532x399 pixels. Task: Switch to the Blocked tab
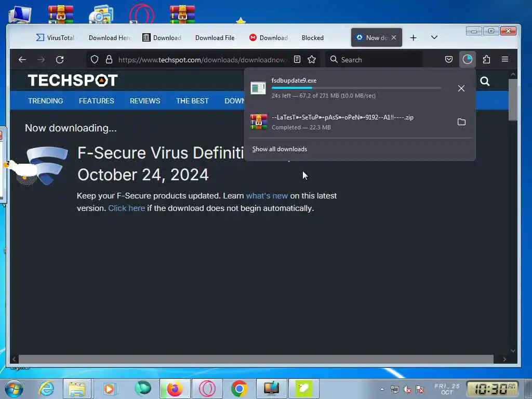click(x=312, y=37)
